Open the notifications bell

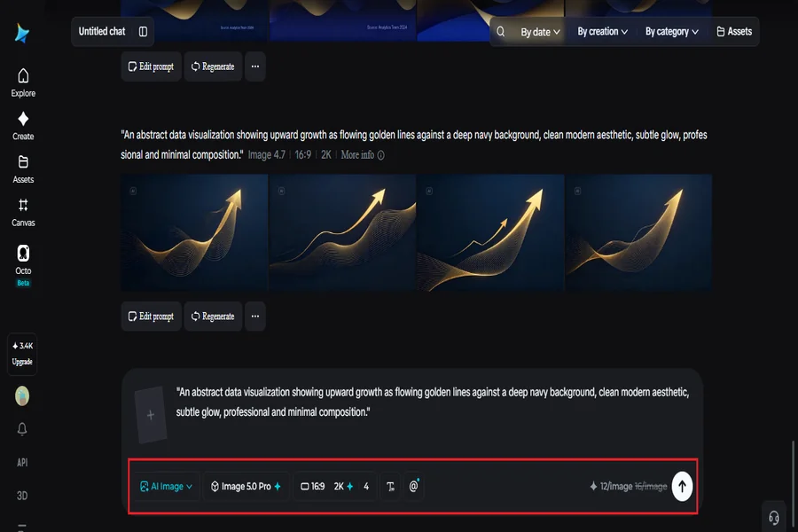coord(22,428)
